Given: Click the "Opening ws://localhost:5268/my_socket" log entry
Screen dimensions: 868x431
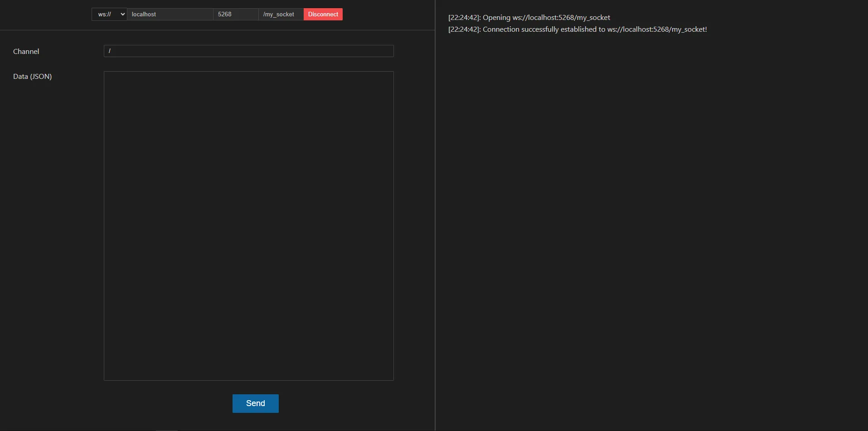Looking at the screenshot, I should click(x=546, y=18).
